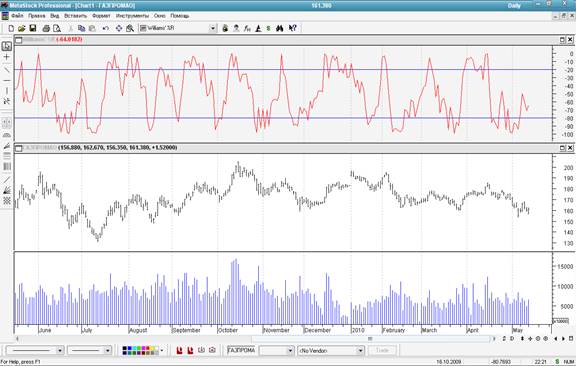Image resolution: width=576 pixels, height=366 pixels.
Task: Select the crosshair tool in the left sidebar
Action: pos(7,57)
